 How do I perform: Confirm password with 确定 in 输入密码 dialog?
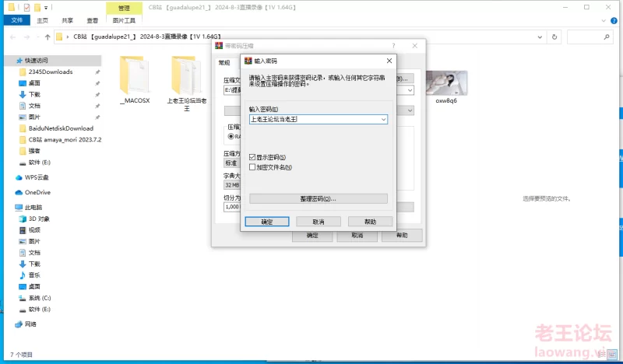(x=267, y=222)
